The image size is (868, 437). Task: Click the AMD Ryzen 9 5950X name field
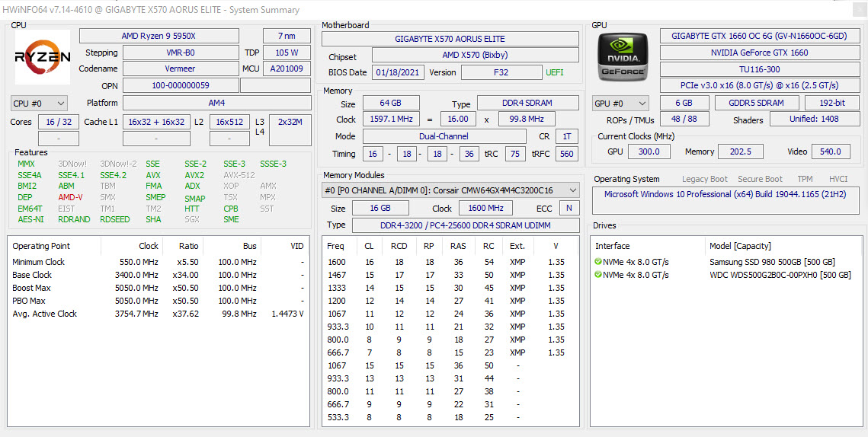(159, 36)
